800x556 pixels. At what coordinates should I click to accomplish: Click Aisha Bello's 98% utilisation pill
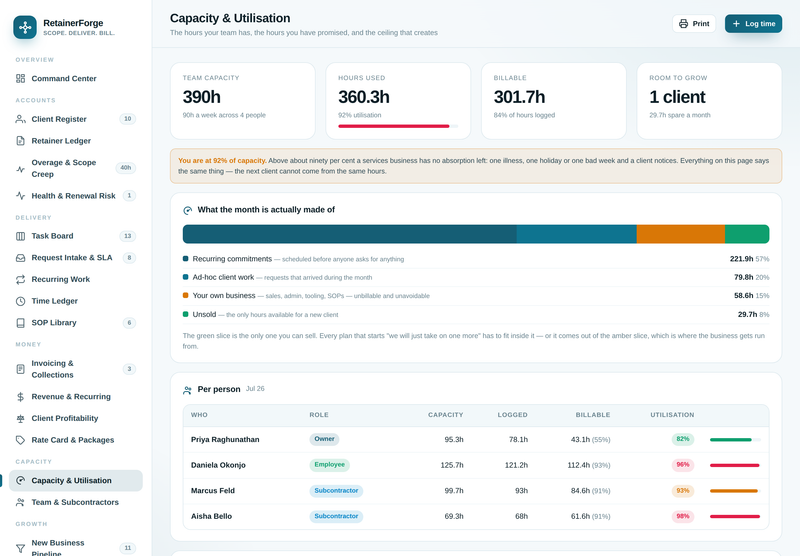click(683, 516)
